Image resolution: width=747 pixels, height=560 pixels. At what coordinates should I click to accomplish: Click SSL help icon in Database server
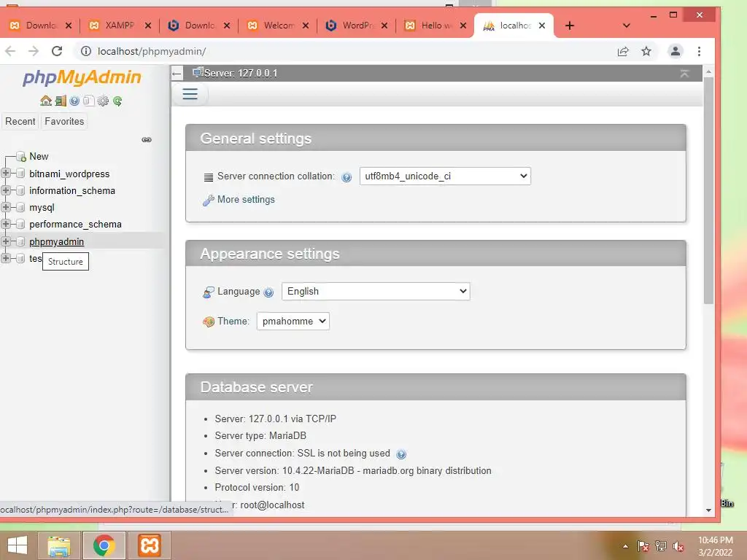(401, 454)
